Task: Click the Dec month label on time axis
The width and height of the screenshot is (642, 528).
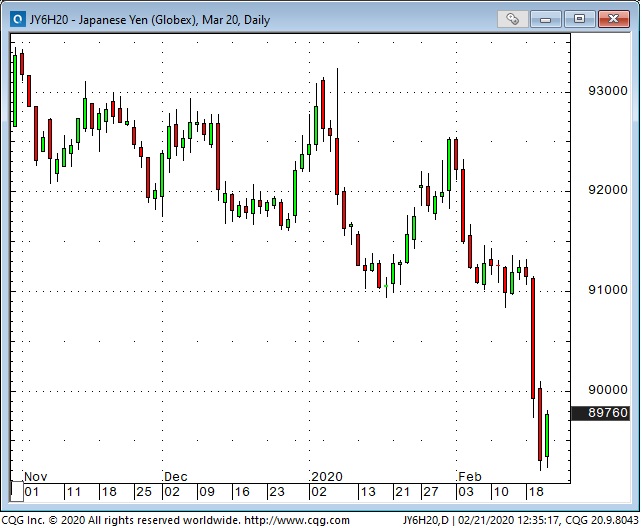Action: point(176,476)
